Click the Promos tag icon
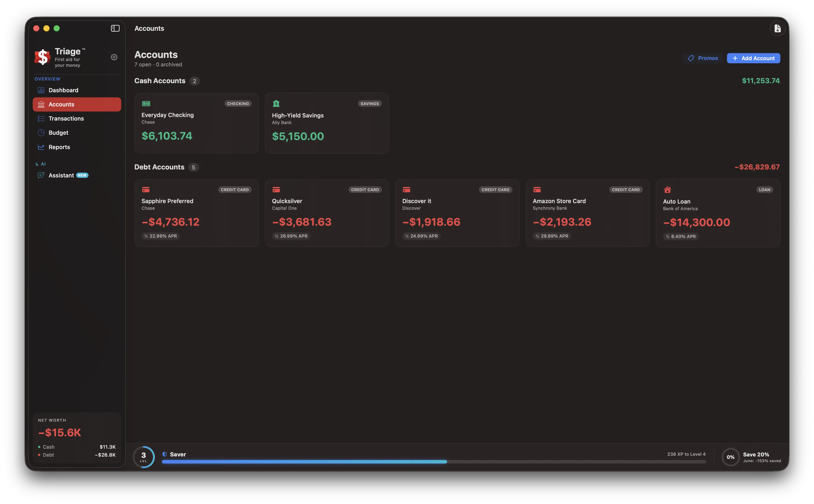The height and width of the screenshot is (504, 814). point(691,58)
